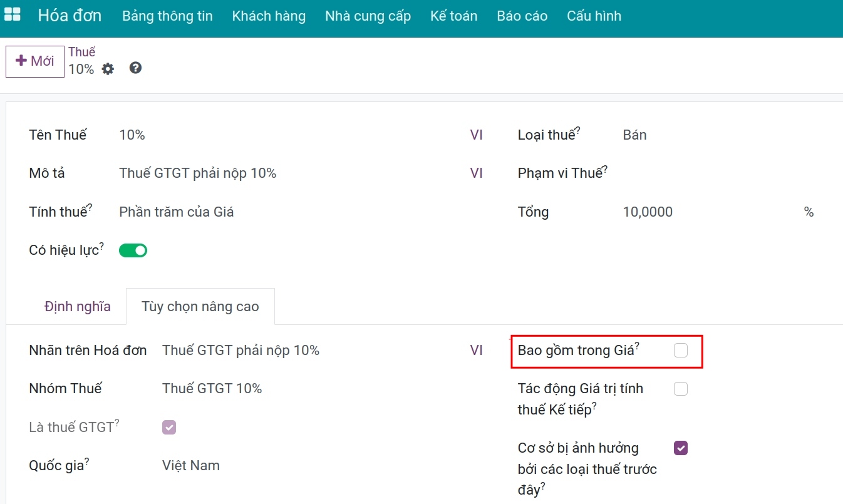Click VI translate button for Nhãn trên Hoá đơn
The image size is (843, 504).
click(x=477, y=351)
